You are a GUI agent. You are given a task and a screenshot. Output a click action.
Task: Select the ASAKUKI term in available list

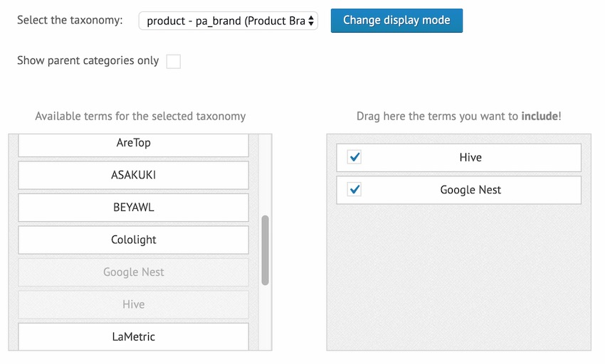tap(133, 175)
